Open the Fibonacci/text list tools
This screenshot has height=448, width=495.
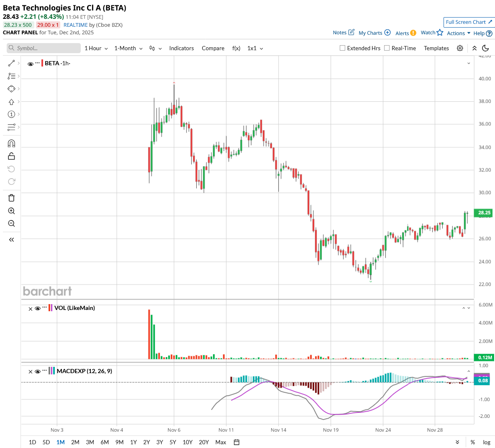[x=11, y=76]
